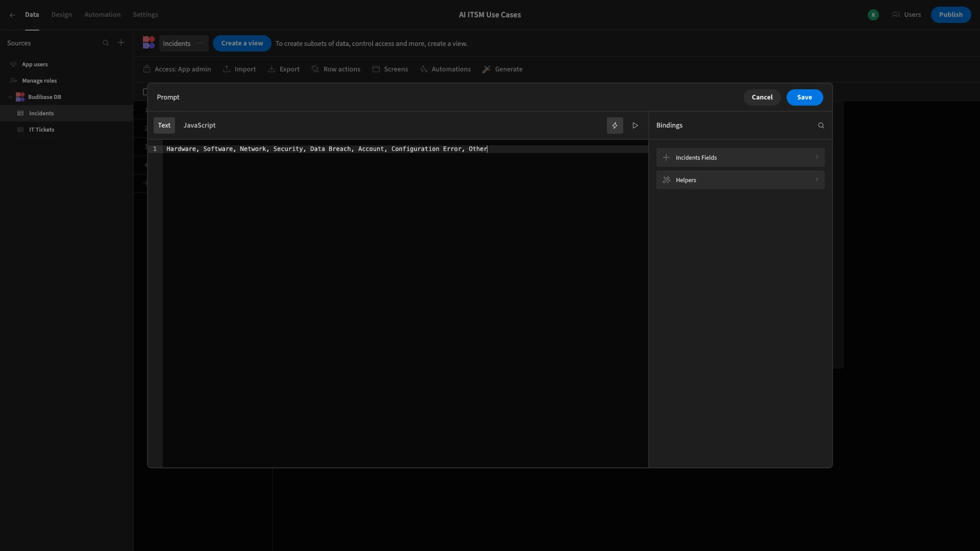Screen dimensions: 980x551
Task: Click the Incidents table icon in the sidebar
Action: pos(20,113)
